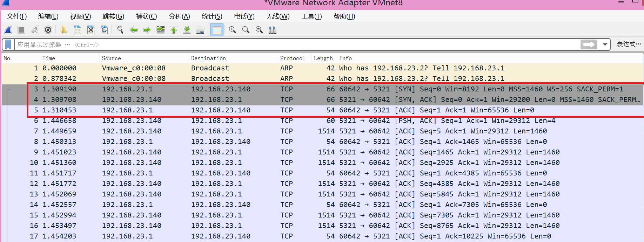Sort by the Source column header
The image size is (644, 242).
144,58
